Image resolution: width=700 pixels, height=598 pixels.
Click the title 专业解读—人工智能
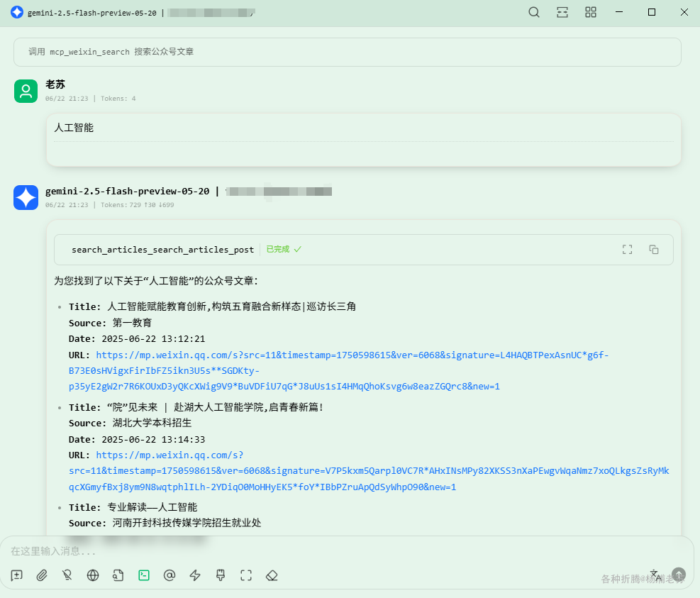point(152,507)
